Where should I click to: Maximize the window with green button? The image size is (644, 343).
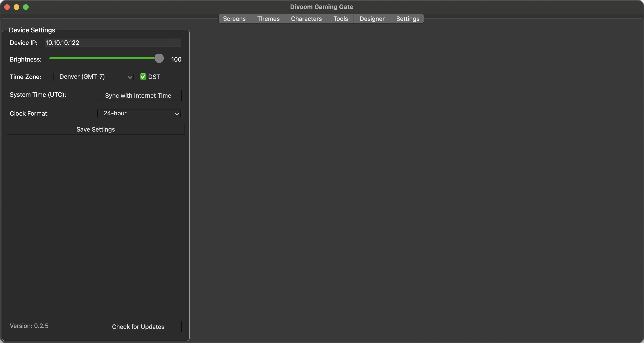point(26,7)
